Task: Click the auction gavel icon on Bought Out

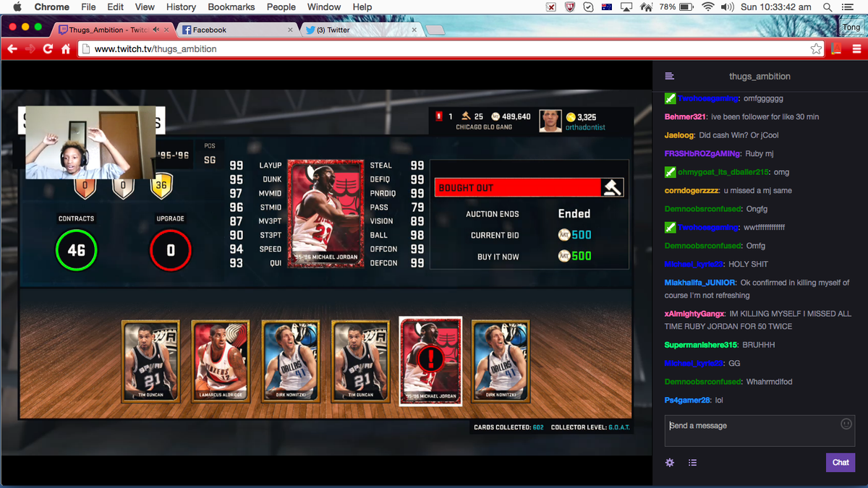Action: [613, 187]
